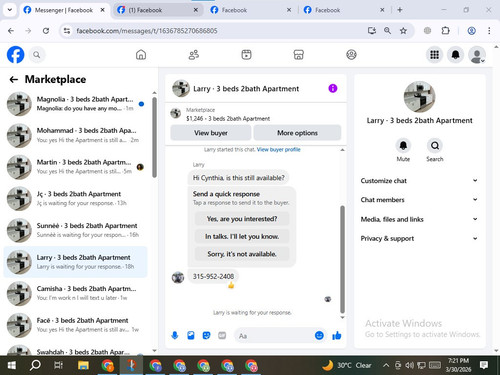Open the Windows notification center
The width and height of the screenshot is (500, 375).
pos(484,365)
